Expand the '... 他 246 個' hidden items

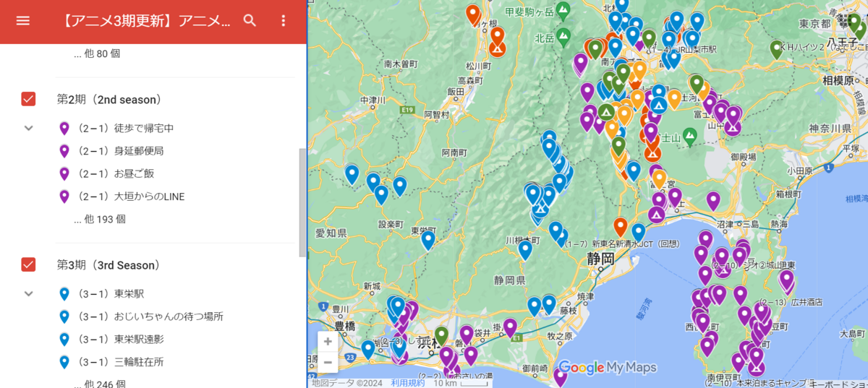point(100,384)
